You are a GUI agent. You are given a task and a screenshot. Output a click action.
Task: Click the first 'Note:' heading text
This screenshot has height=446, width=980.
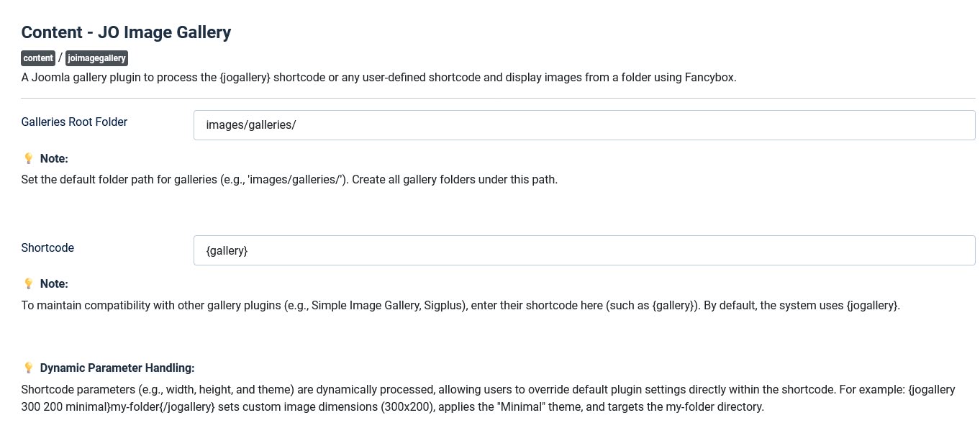click(55, 158)
